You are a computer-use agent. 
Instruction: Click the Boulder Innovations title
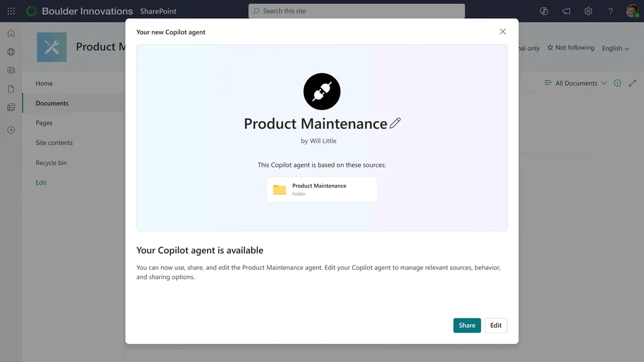pyautogui.click(x=87, y=11)
